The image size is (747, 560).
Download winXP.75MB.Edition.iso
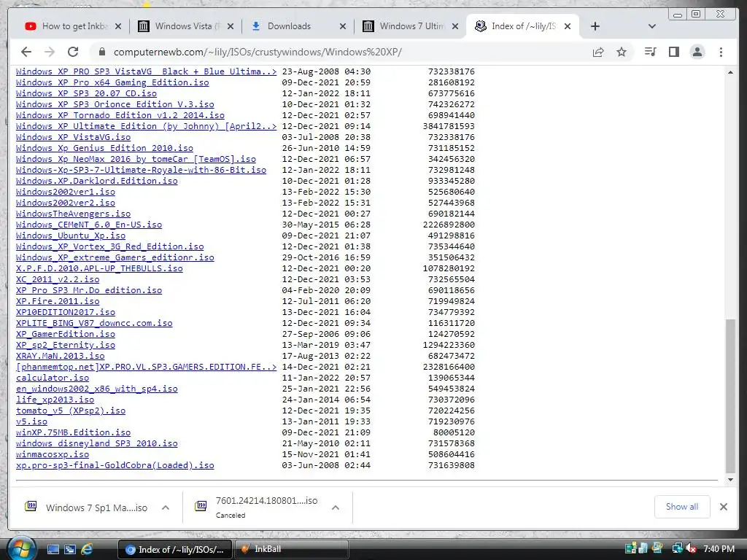pos(74,433)
